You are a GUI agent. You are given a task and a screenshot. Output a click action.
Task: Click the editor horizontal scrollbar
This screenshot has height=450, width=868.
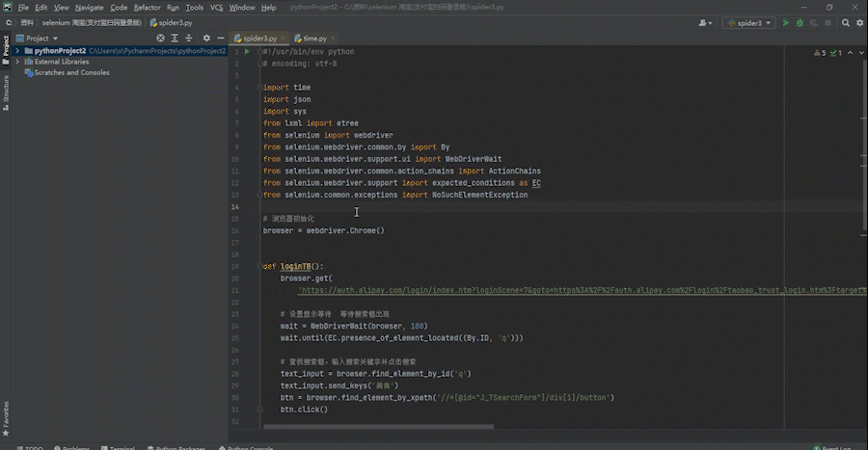click(x=378, y=426)
